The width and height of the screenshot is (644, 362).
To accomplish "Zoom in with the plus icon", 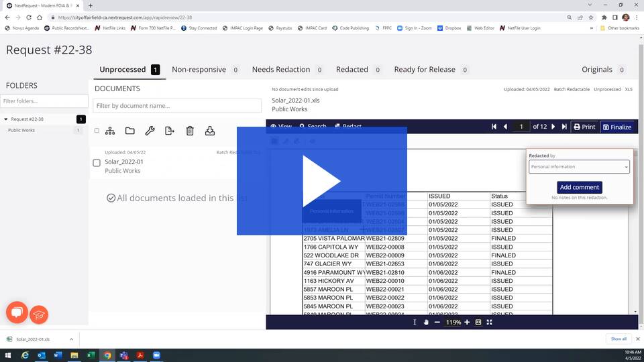I will pos(467,322).
